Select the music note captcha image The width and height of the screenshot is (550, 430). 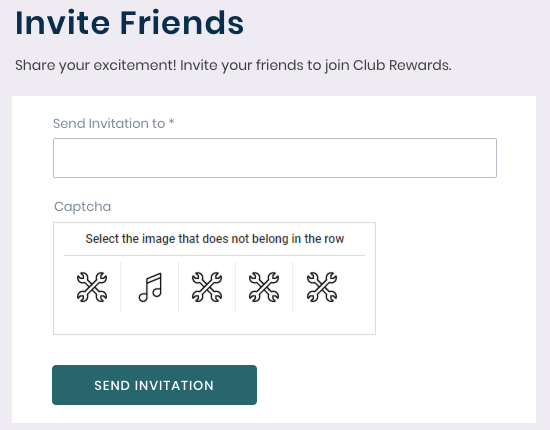150,287
